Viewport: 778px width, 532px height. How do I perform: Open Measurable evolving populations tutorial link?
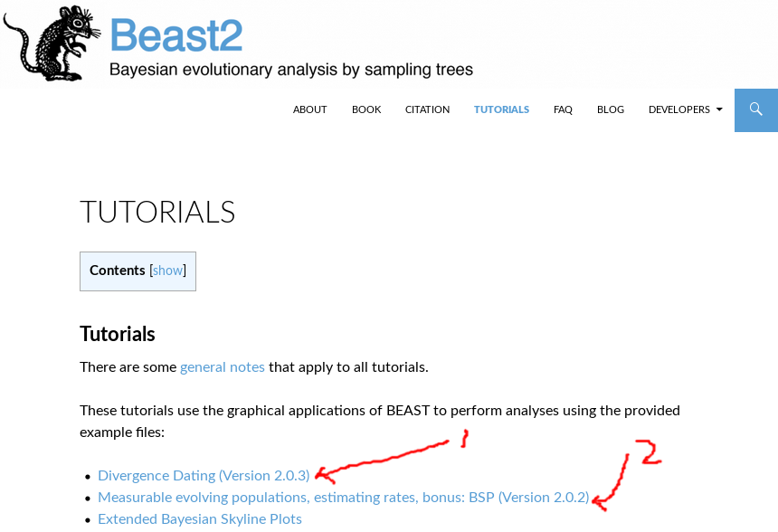click(343, 497)
